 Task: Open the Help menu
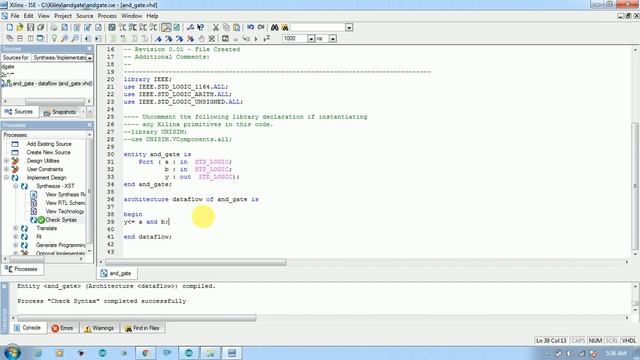click(152, 16)
